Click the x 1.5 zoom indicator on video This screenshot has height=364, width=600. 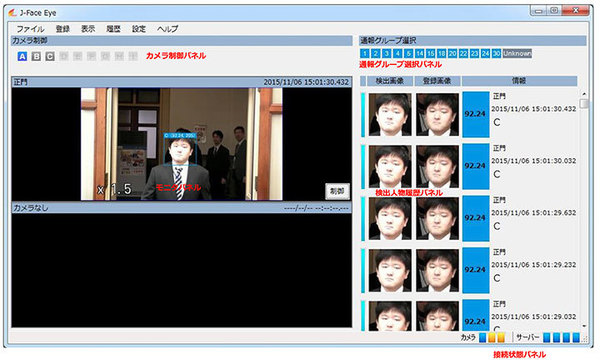pos(114,189)
